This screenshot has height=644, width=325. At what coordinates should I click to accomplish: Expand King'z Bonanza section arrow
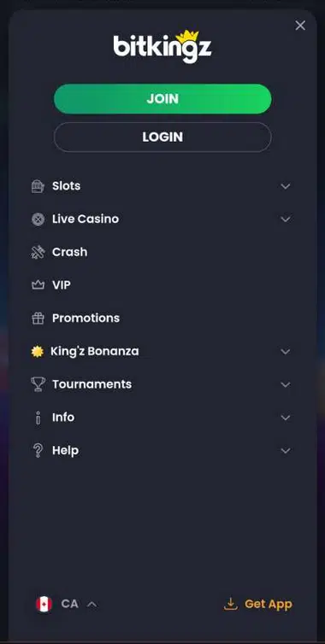(286, 352)
